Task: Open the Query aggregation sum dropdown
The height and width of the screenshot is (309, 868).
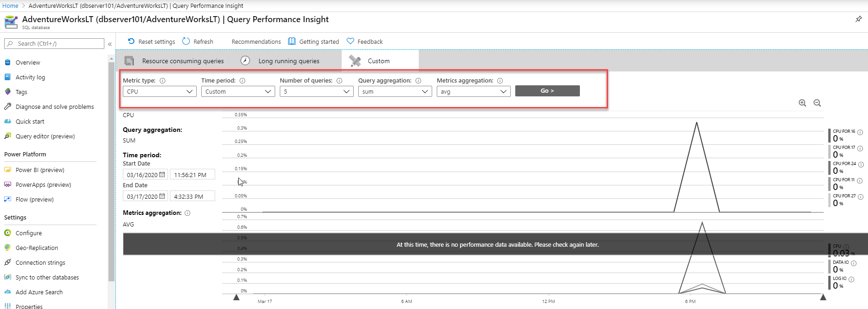Action: [x=395, y=91]
